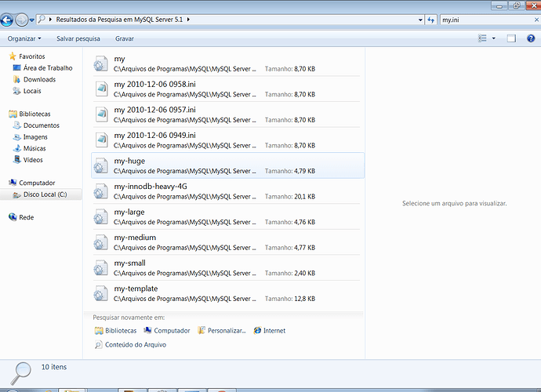Open the Organizar menu
This screenshot has width=541, height=392.
[24, 38]
